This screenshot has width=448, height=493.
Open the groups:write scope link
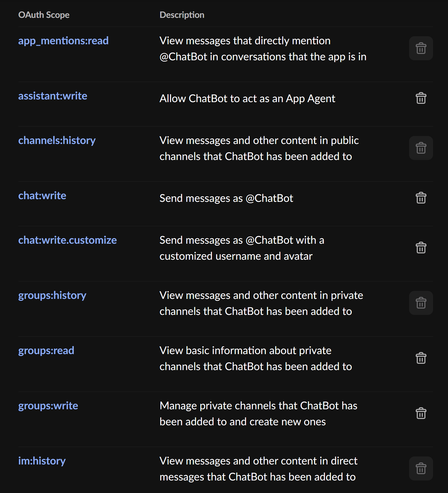click(48, 406)
